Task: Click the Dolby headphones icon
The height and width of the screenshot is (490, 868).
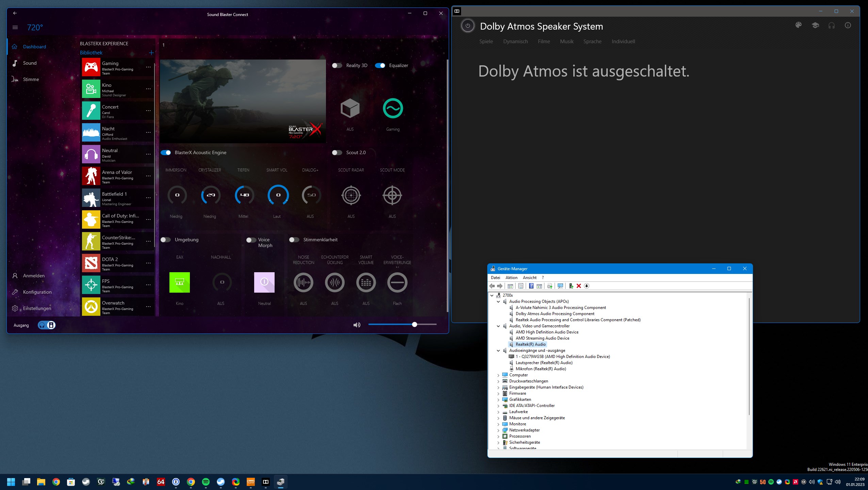Action: (831, 26)
